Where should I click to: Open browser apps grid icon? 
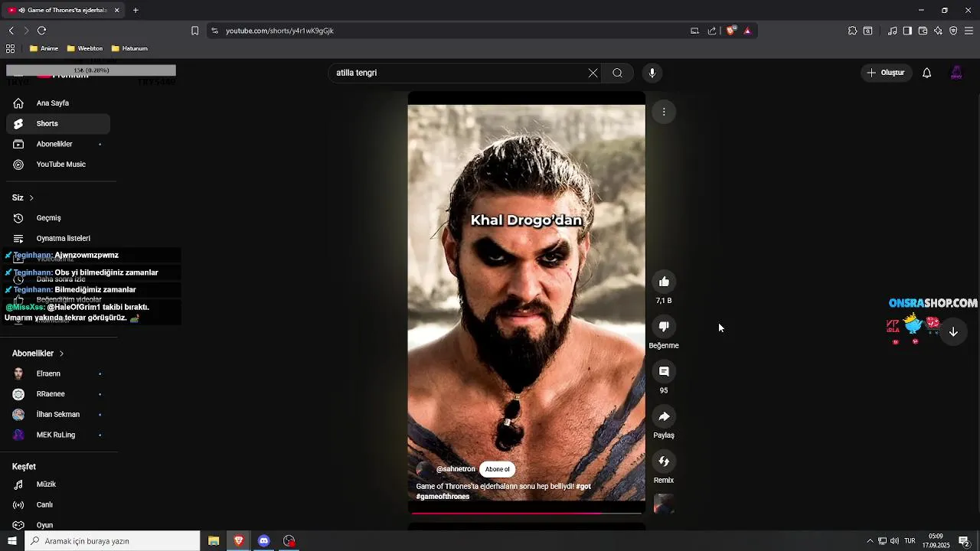pos(10,48)
